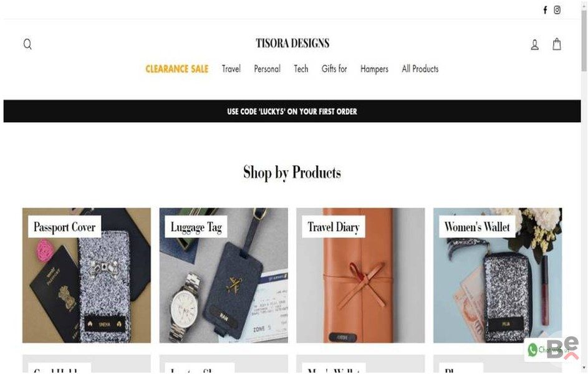Viewport: 588px width, 374px height.
Task: Open the Instagram profile icon
Action: click(557, 10)
